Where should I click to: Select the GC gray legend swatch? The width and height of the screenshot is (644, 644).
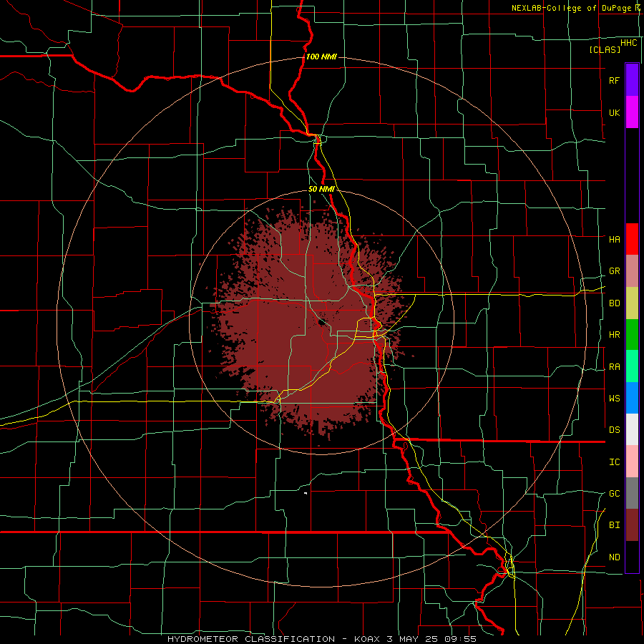632,493
